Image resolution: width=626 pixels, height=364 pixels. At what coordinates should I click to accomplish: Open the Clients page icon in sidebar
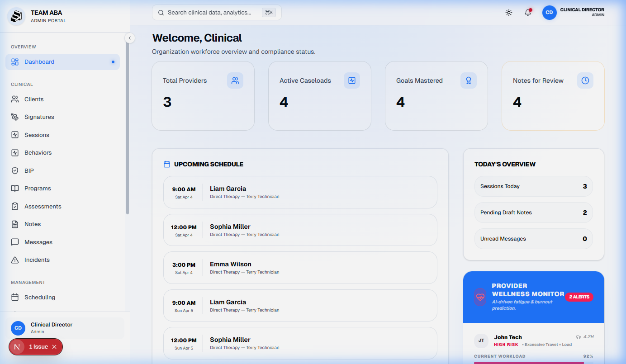click(15, 99)
